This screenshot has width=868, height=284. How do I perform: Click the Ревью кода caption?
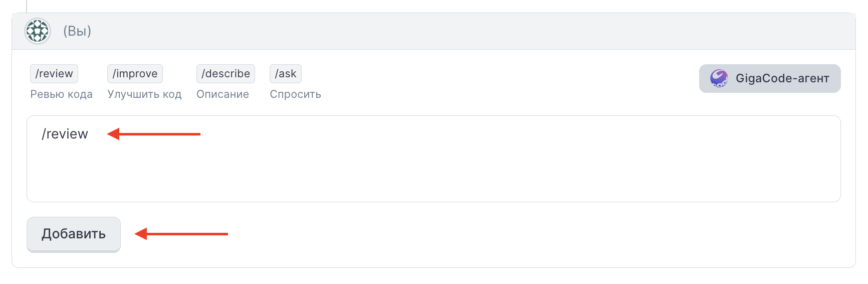pyautogui.click(x=61, y=94)
